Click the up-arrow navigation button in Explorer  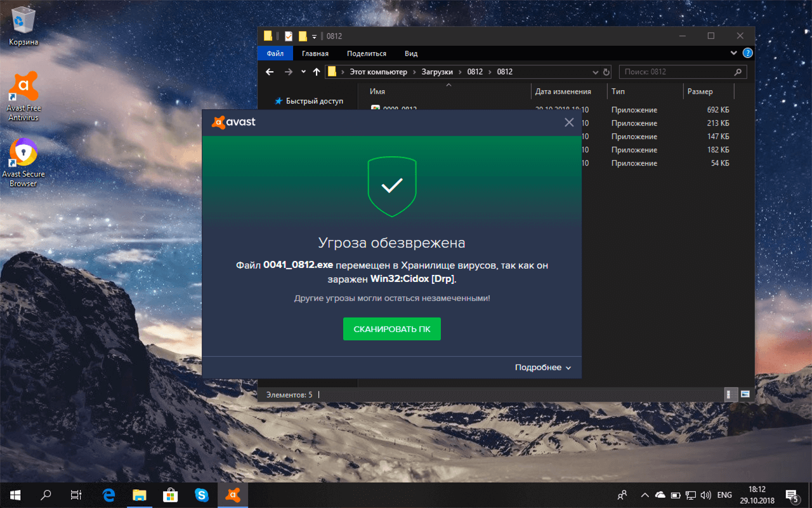(x=316, y=72)
